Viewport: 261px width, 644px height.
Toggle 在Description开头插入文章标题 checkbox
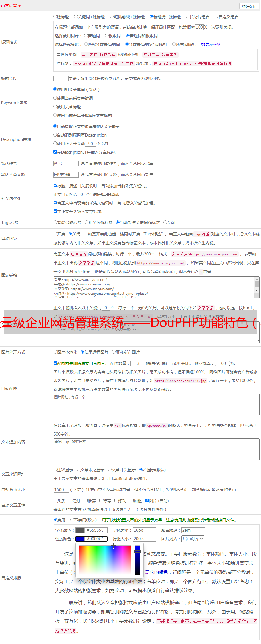(x=55, y=152)
